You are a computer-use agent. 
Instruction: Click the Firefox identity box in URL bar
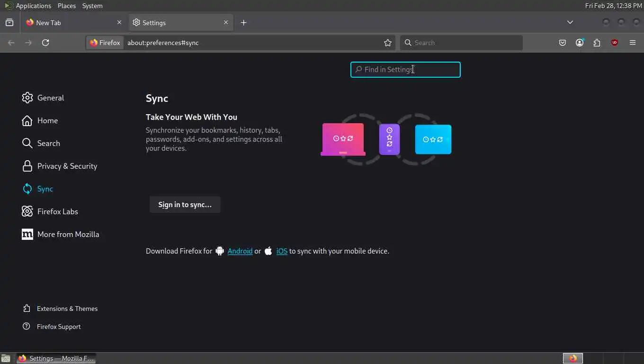105,43
